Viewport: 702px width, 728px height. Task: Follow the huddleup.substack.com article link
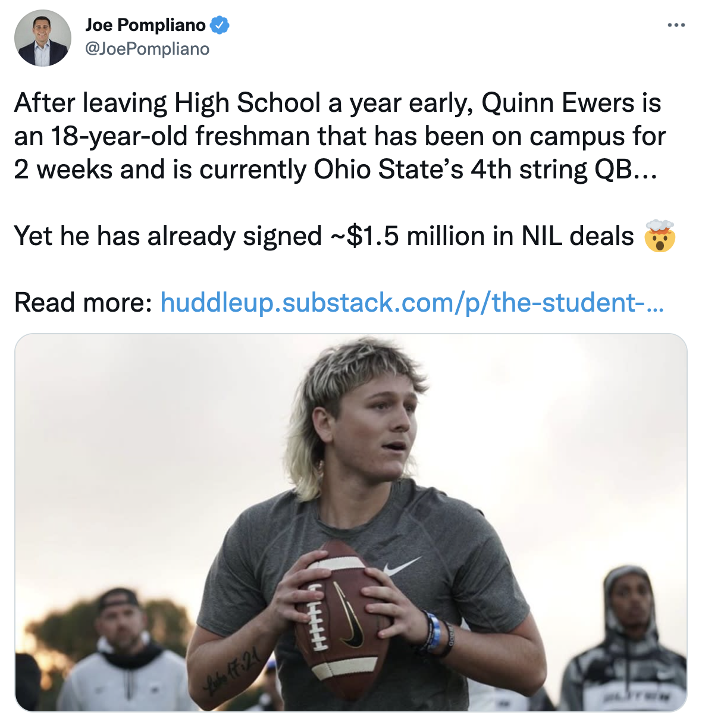[412, 303]
